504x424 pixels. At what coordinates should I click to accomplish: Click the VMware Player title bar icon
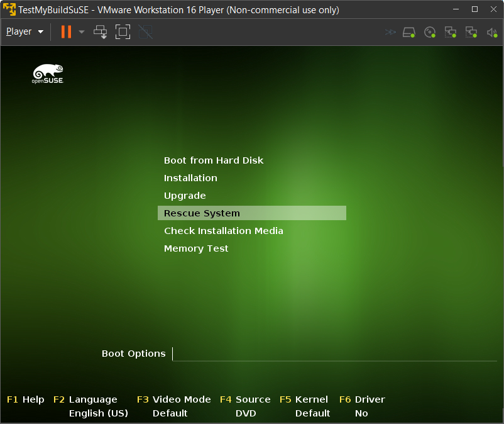9,9
